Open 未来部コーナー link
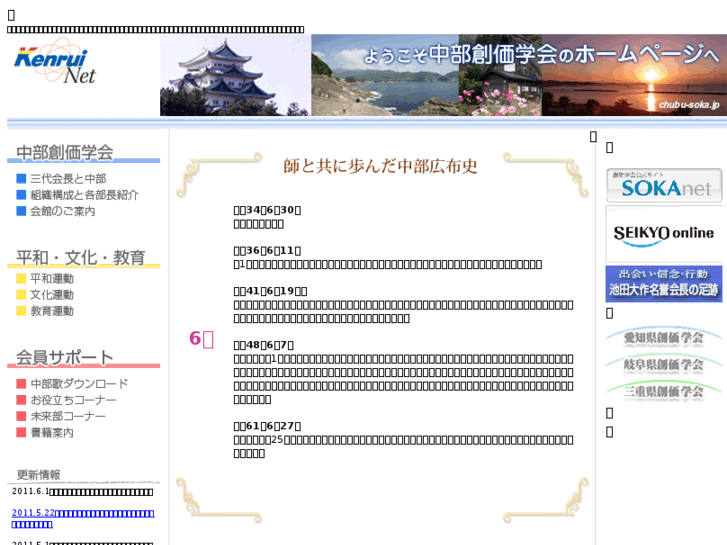This screenshot has height=545, width=727. click(68, 416)
